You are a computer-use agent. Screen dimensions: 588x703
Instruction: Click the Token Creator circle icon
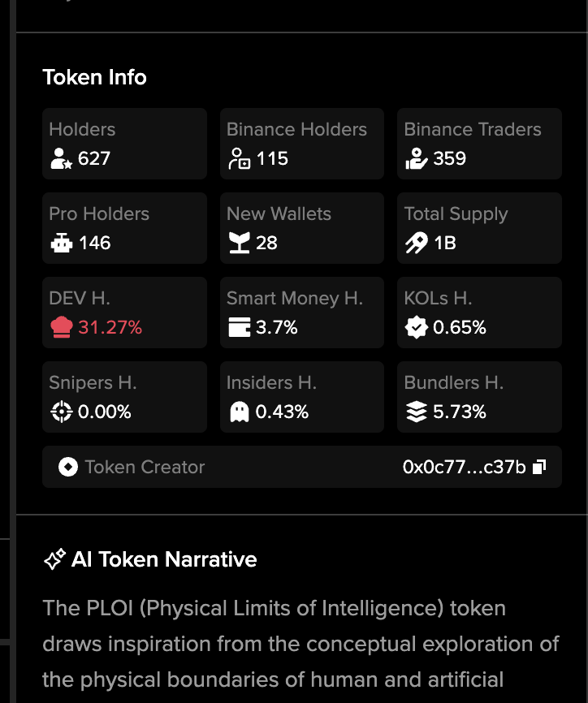[68, 468]
